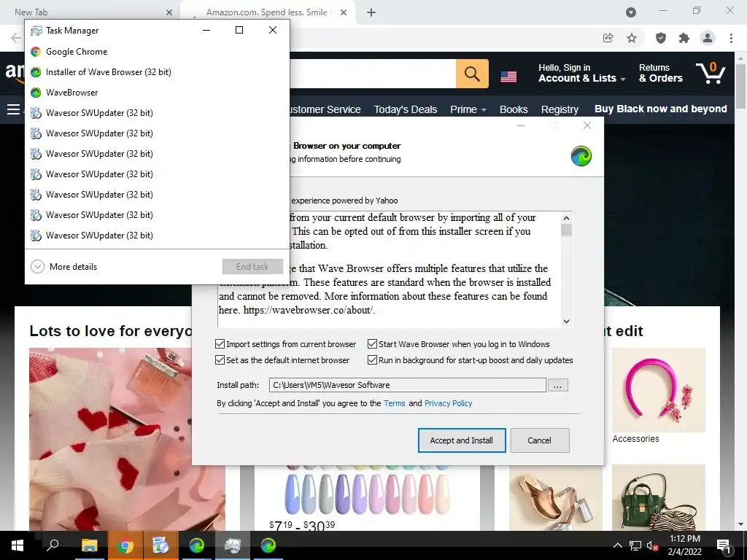Open the taskbar clock showing 1:12 PM
The width and height of the screenshot is (747, 560).
point(684,545)
